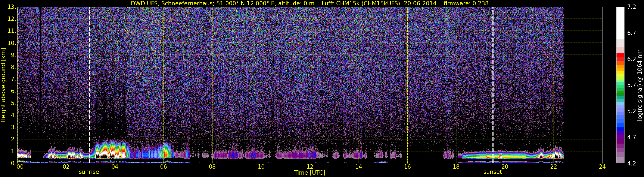The height and width of the screenshot is (177, 644).
Task: Click the height axis tick '6.'
Action: [x=13, y=91]
